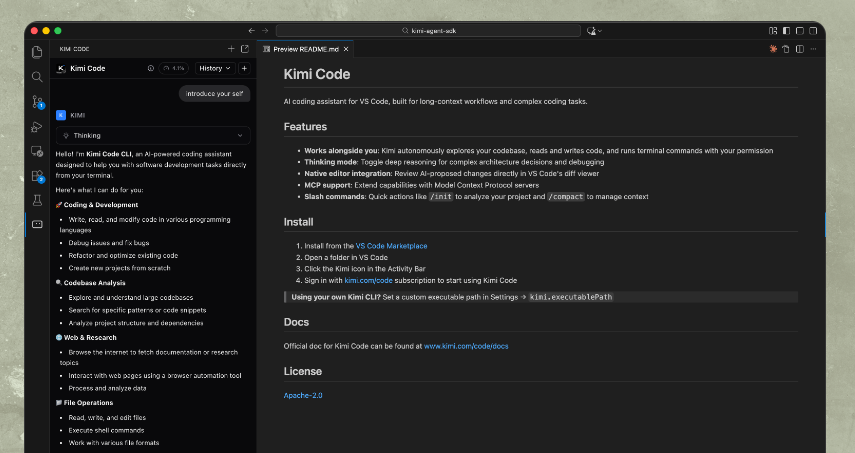Click the Show Source icon in editor toolbar
The height and width of the screenshot is (453, 855).
[786, 49]
